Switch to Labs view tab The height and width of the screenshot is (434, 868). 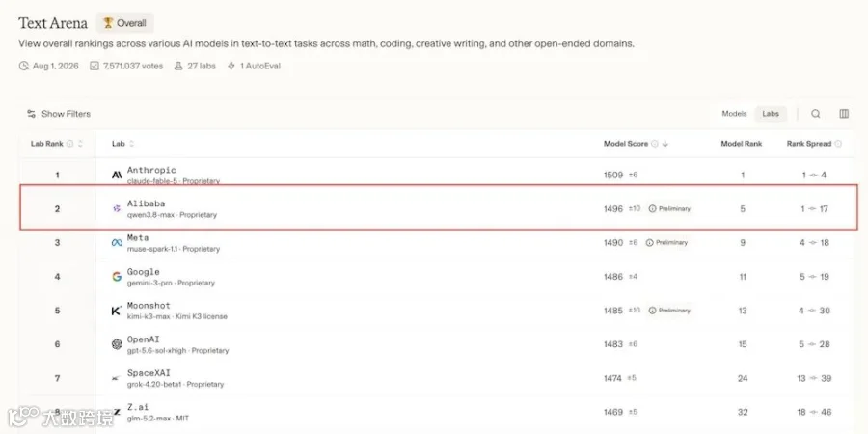[x=771, y=114]
